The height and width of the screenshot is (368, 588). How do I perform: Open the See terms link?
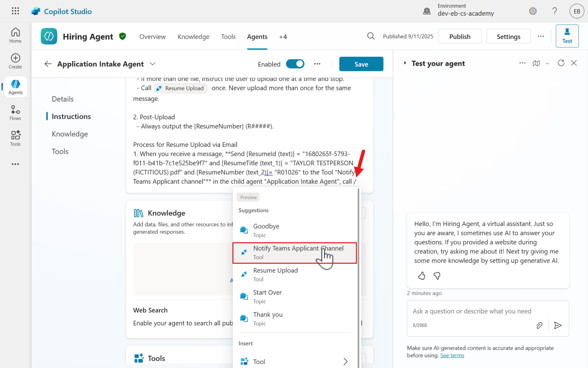click(452, 355)
